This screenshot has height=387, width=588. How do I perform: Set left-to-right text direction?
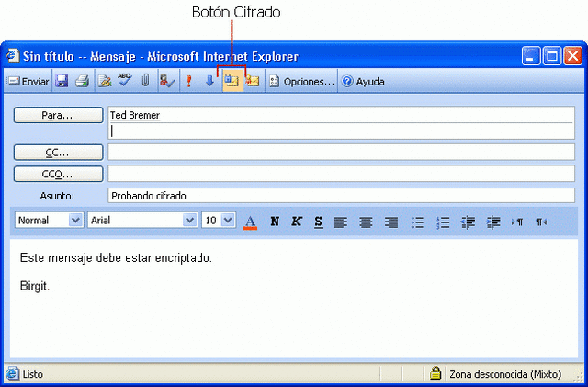(x=517, y=222)
